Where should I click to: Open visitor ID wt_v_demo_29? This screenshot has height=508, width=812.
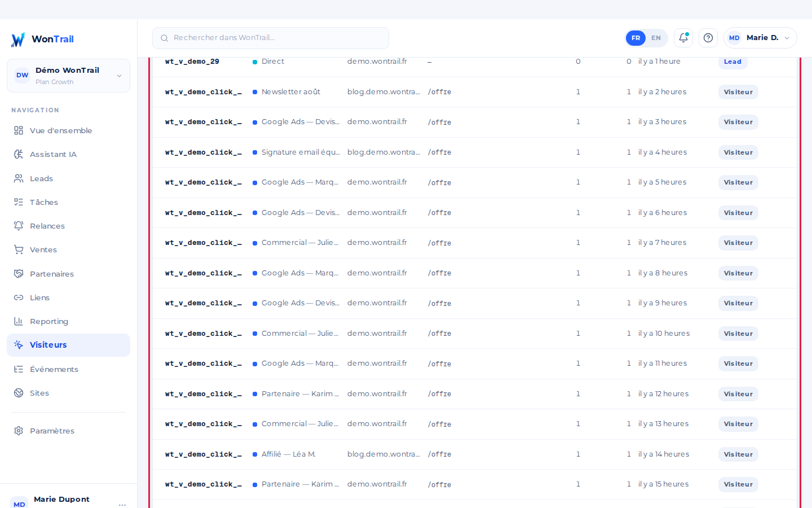[x=192, y=62]
